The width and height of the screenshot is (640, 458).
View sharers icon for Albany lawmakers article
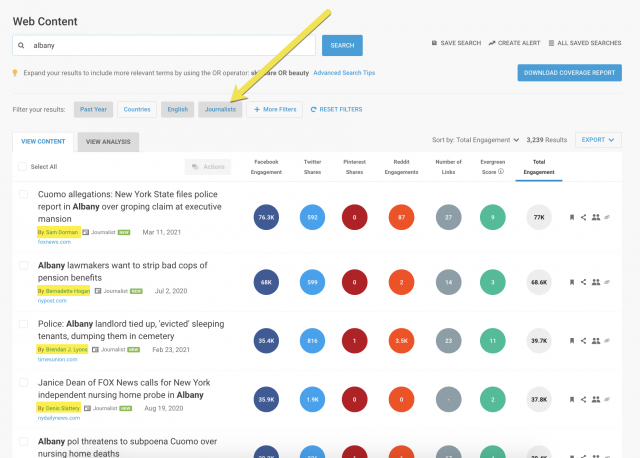tap(596, 282)
